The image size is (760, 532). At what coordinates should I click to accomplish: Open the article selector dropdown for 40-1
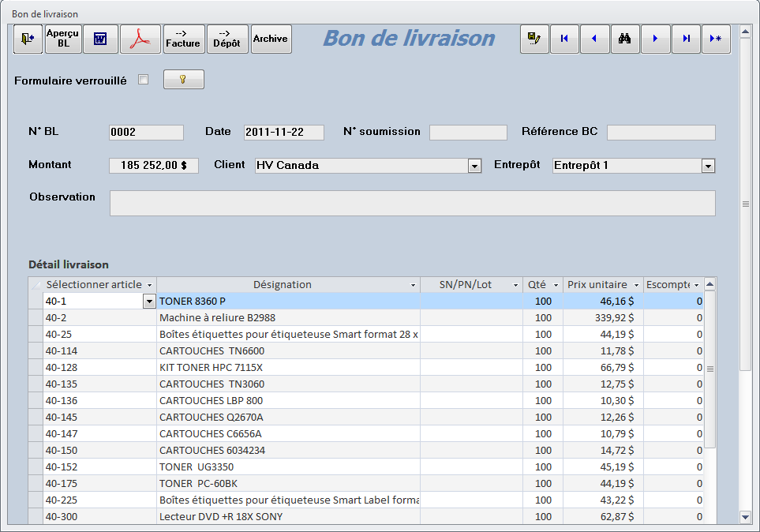point(148,302)
